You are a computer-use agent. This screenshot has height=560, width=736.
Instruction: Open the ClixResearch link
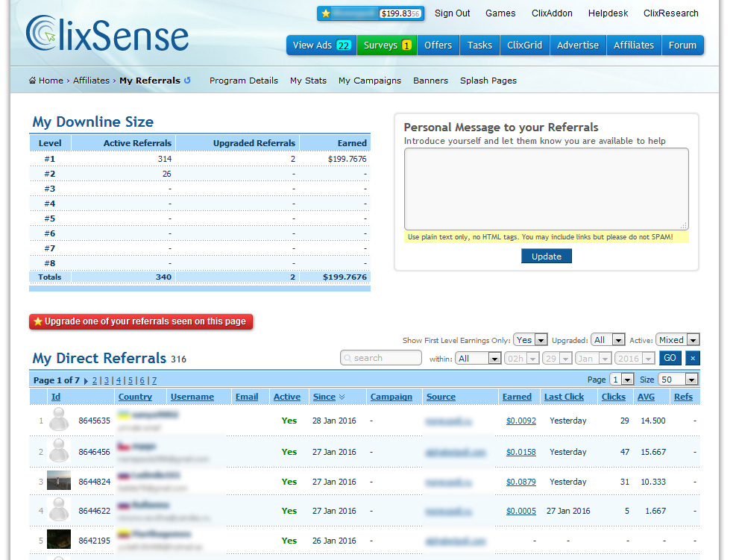click(671, 13)
